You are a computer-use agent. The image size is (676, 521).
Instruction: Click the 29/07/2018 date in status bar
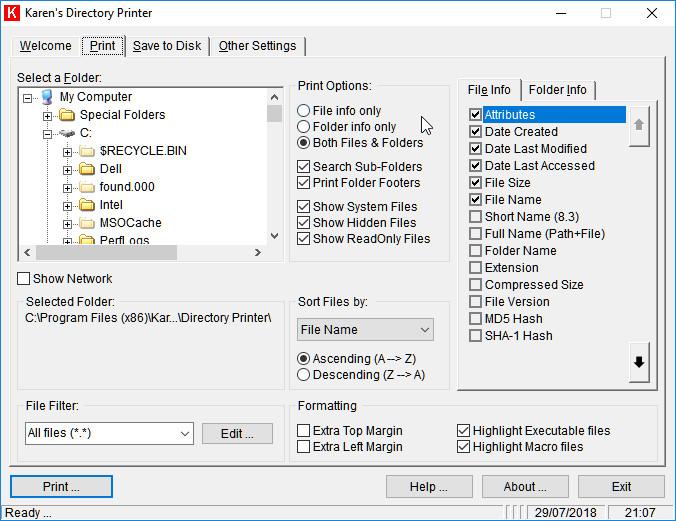[x=566, y=513]
